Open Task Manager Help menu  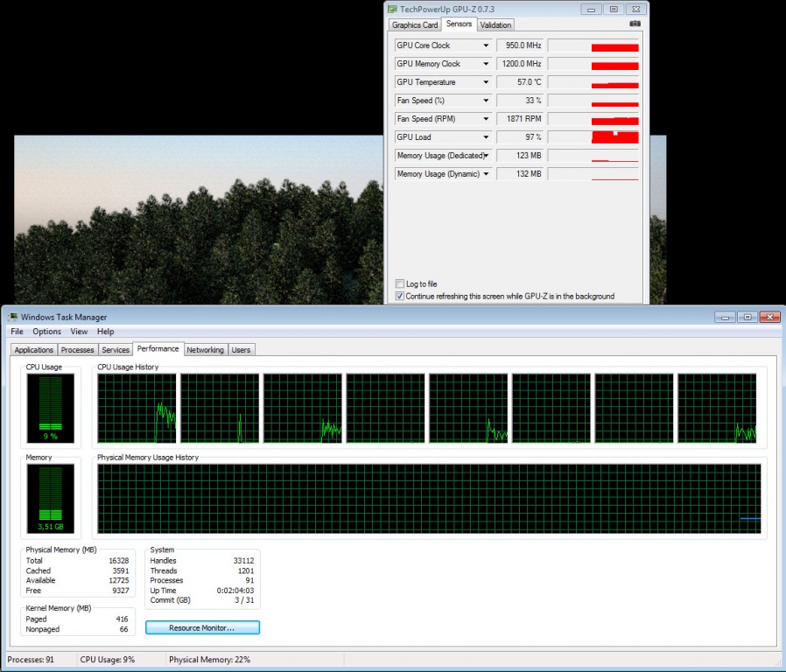105,332
